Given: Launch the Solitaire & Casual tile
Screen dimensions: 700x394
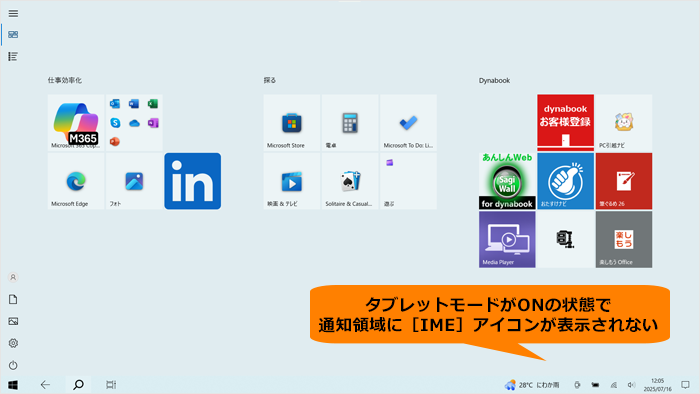Looking at the screenshot, I should [350, 181].
